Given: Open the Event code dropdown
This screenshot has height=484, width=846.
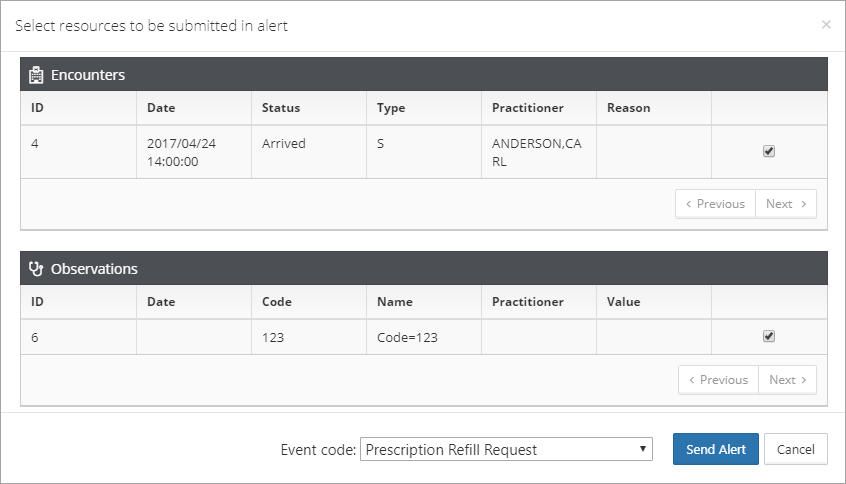Looking at the screenshot, I should point(506,449).
